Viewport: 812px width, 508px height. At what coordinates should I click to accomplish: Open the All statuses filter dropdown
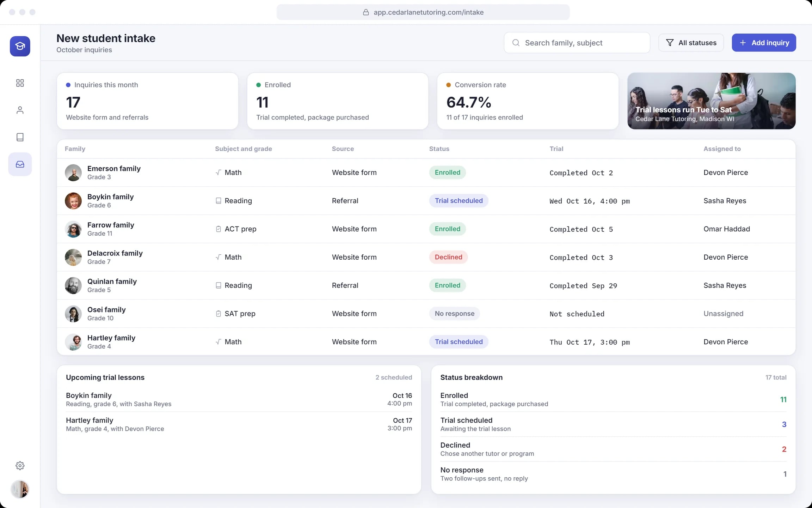(691, 43)
